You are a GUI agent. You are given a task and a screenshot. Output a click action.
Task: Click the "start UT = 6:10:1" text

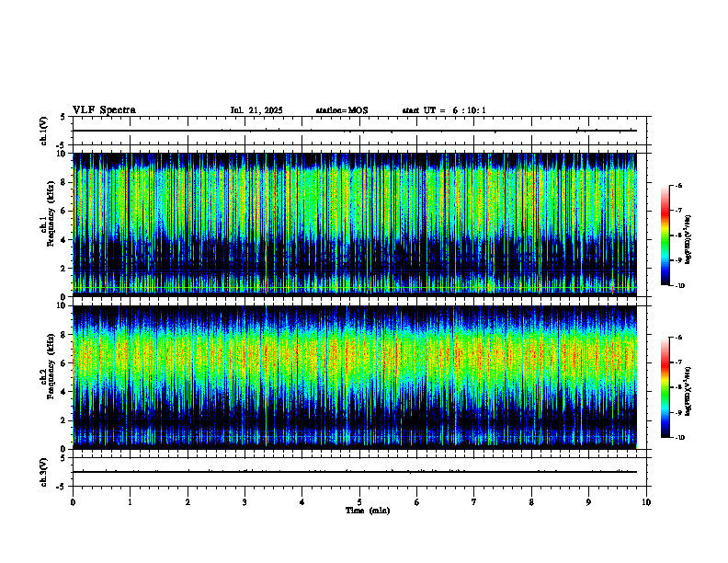444,110
